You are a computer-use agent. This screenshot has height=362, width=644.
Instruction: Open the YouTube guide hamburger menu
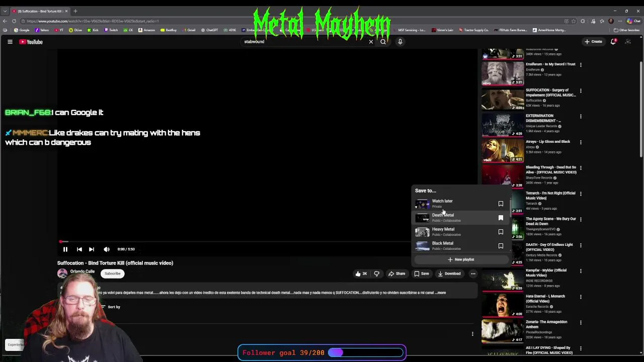[x=10, y=42]
